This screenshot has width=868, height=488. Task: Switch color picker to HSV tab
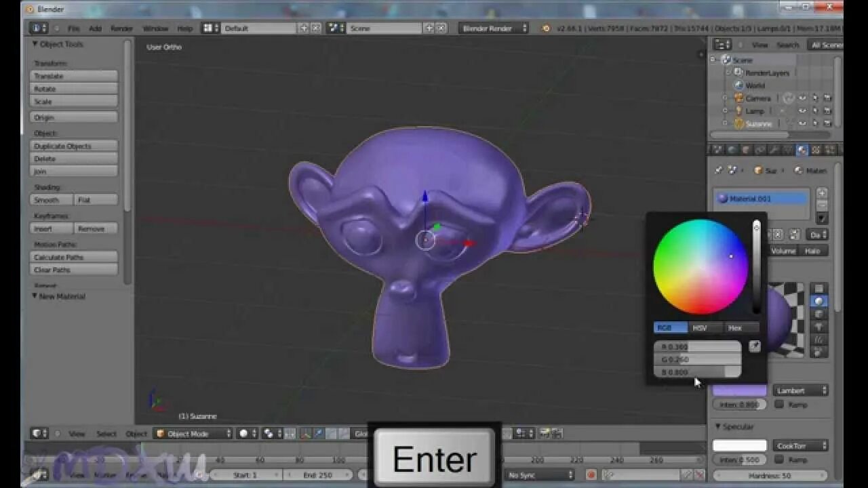coord(706,328)
